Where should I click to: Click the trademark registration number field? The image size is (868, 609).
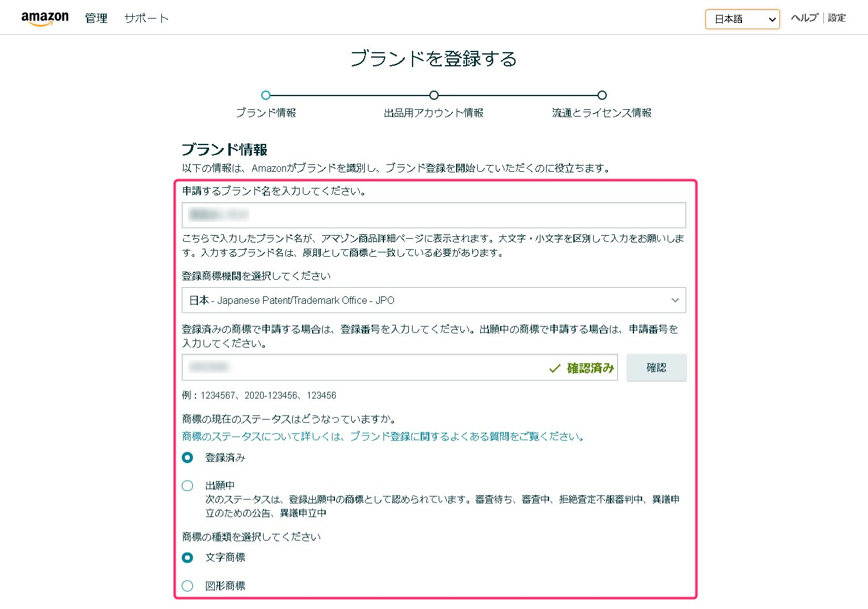coord(372,368)
